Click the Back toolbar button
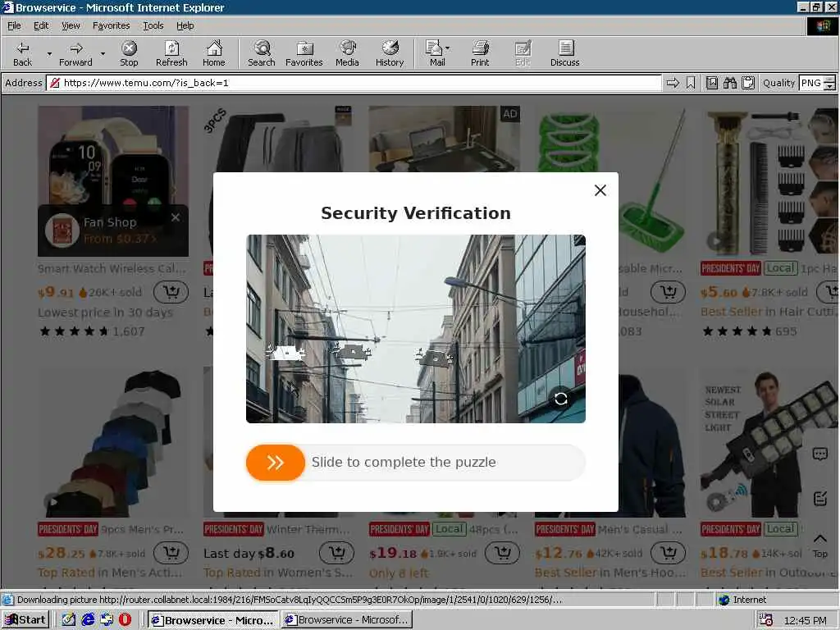Viewport: 840px width, 630px height. tap(22, 53)
